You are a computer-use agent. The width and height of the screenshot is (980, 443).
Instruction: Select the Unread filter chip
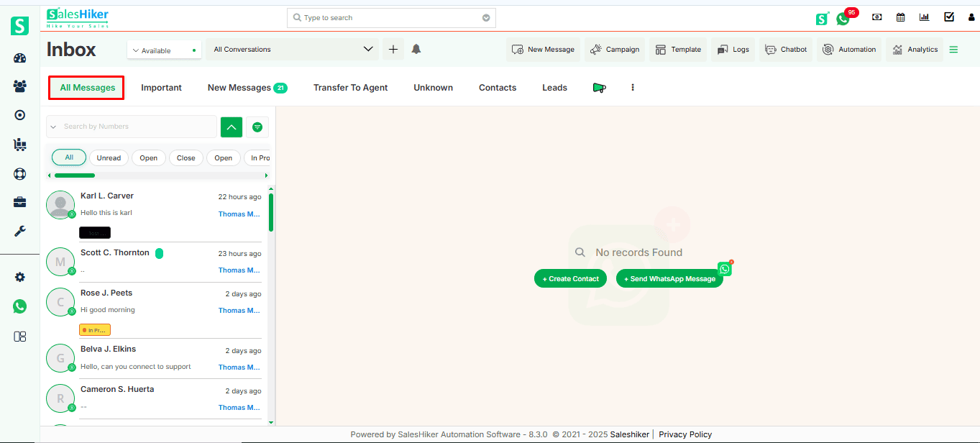[109, 158]
